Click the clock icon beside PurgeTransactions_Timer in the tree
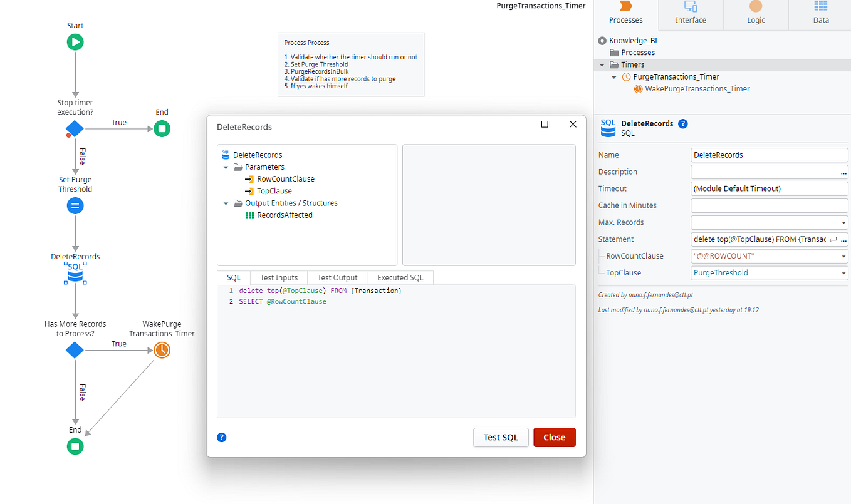 625,76
